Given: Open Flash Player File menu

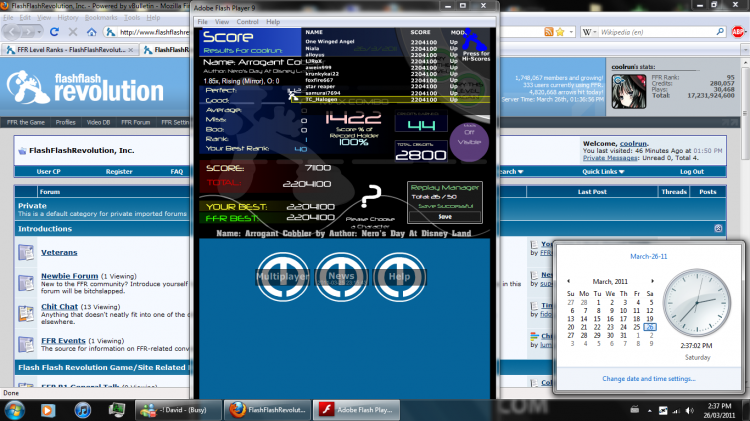Looking at the screenshot, I should 202,22.
